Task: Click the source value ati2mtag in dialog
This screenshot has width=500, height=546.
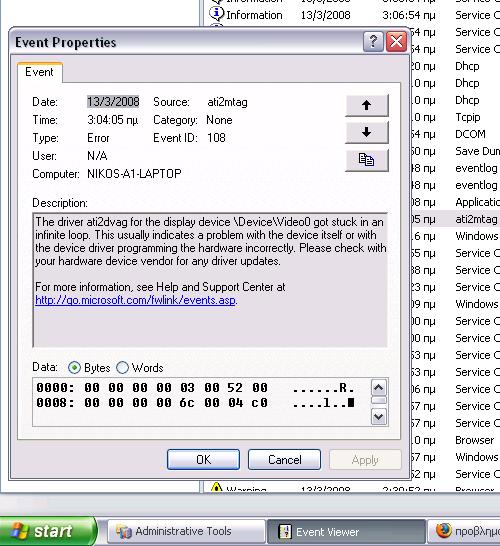Action: (x=227, y=102)
